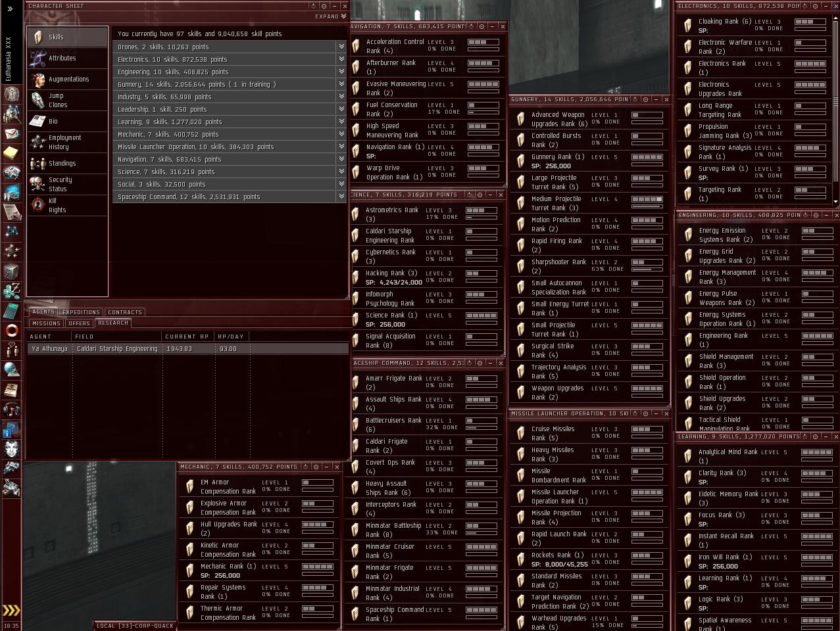
Task: Click the Expand all chevron
Action: click(343, 16)
